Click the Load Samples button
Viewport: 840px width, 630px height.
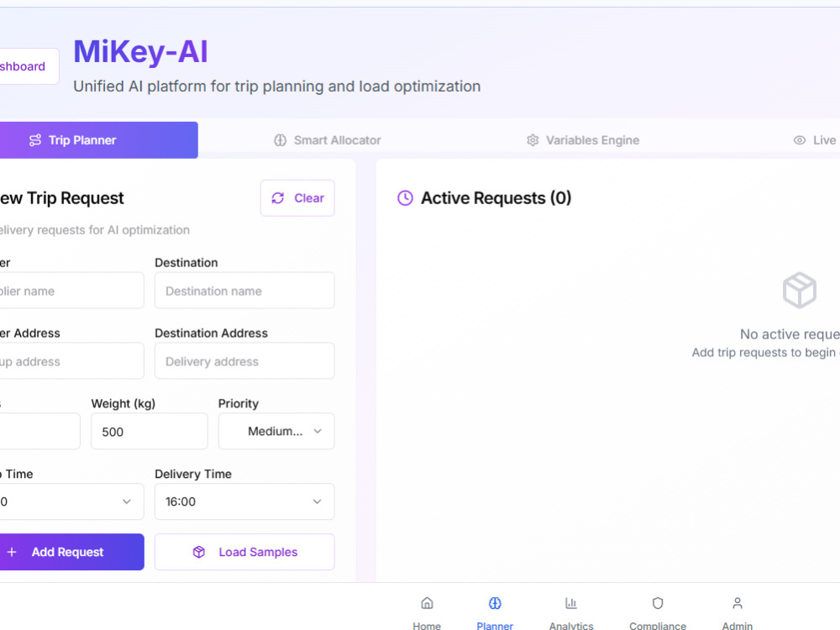point(244,552)
